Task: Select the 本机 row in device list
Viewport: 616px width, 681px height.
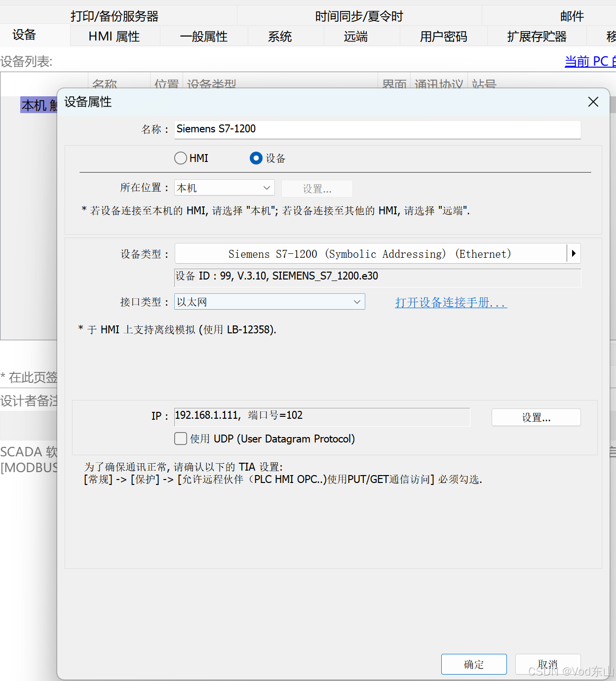Action: pos(39,105)
